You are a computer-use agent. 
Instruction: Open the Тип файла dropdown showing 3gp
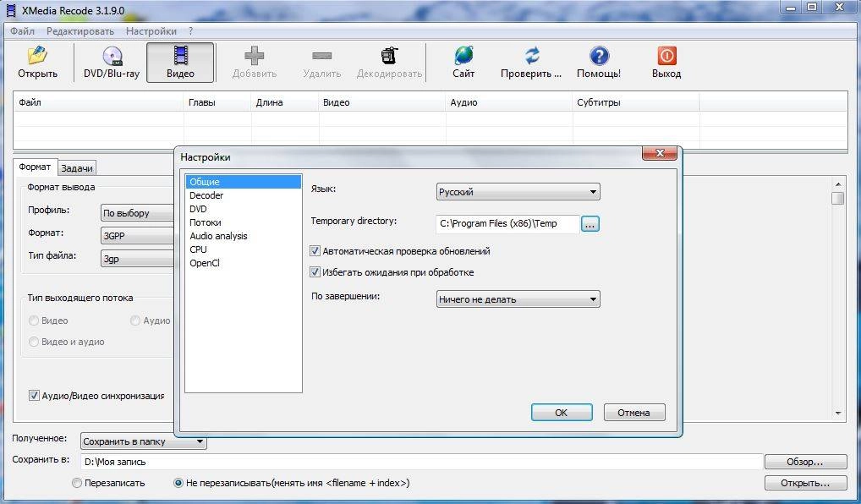[x=137, y=259]
